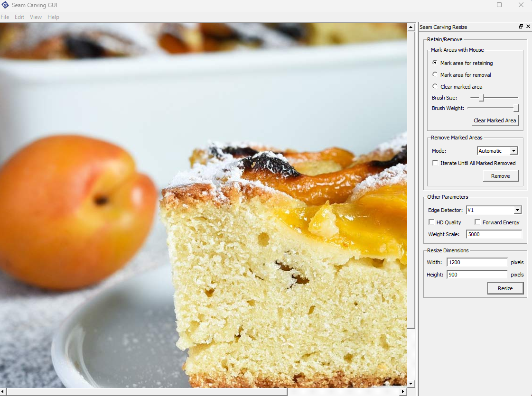Close the Seam Carving Resize panel
Screen dimensions: 532x396
(528, 27)
